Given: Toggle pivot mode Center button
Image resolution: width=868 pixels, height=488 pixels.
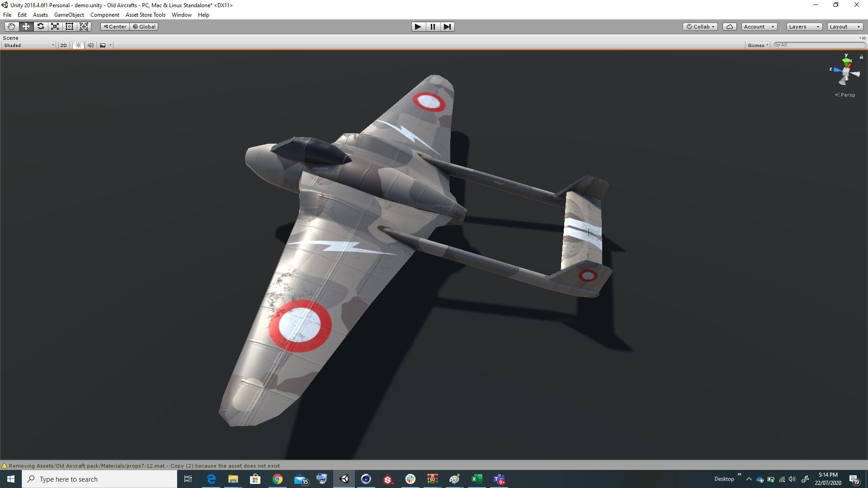Looking at the screenshot, I should click(x=115, y=27).
